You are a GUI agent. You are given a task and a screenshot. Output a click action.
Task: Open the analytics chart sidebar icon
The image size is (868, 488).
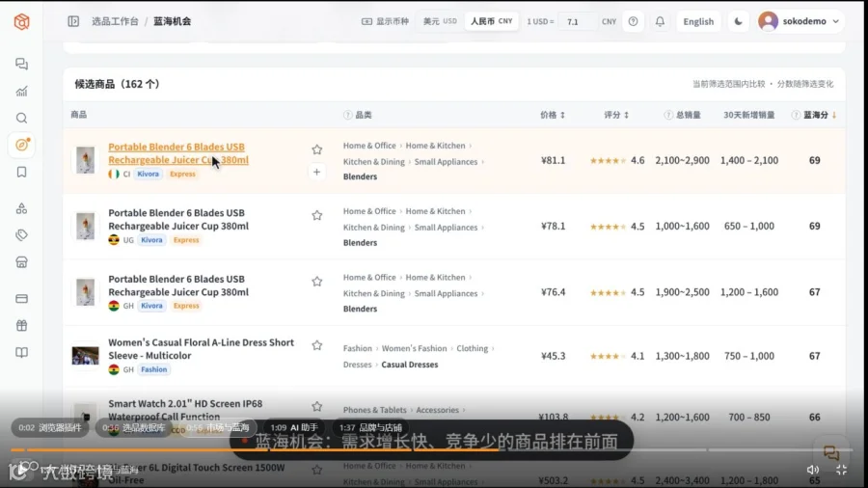pyautogui.click(x=21, y=92)
